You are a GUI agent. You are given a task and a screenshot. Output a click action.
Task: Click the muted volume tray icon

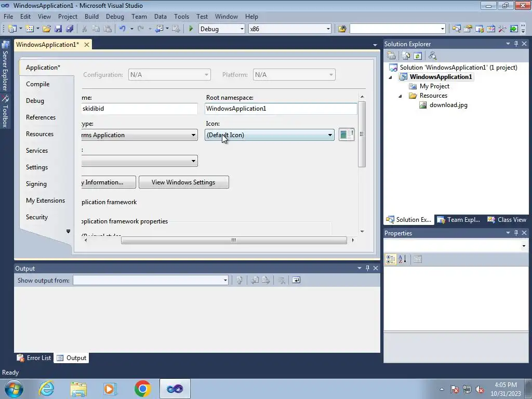(480, 389)
